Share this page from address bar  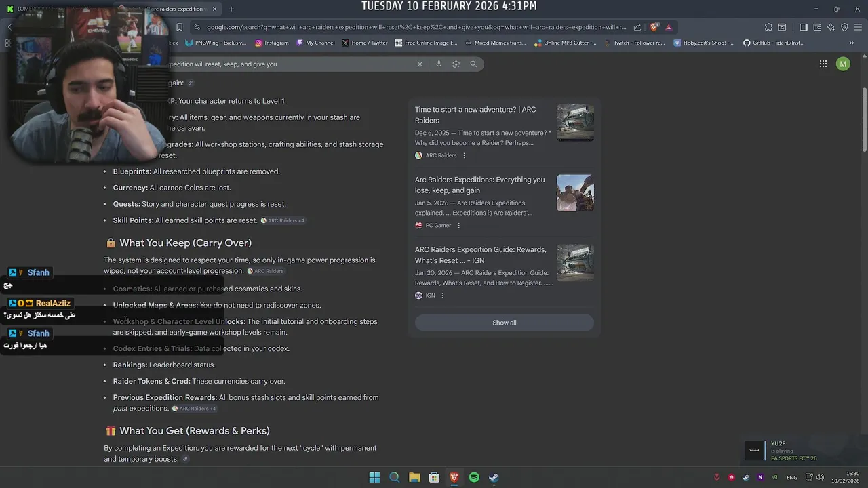point(637,27)
